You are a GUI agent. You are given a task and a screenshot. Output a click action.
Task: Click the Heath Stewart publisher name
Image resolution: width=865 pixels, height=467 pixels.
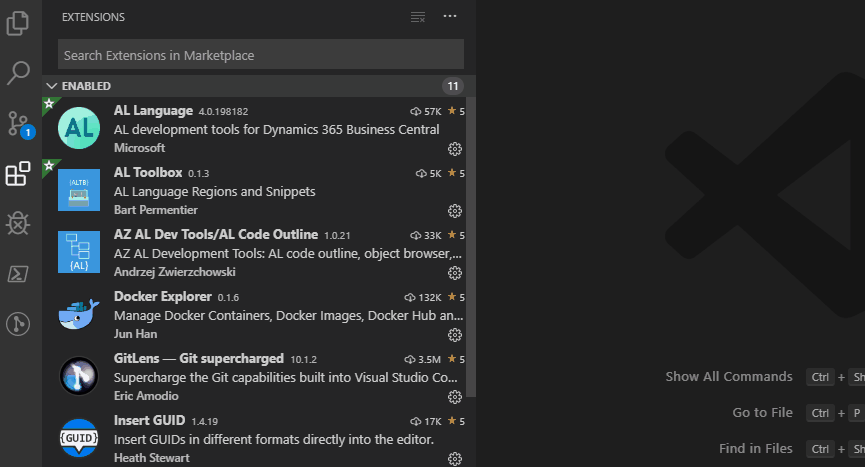coord(152,458)
